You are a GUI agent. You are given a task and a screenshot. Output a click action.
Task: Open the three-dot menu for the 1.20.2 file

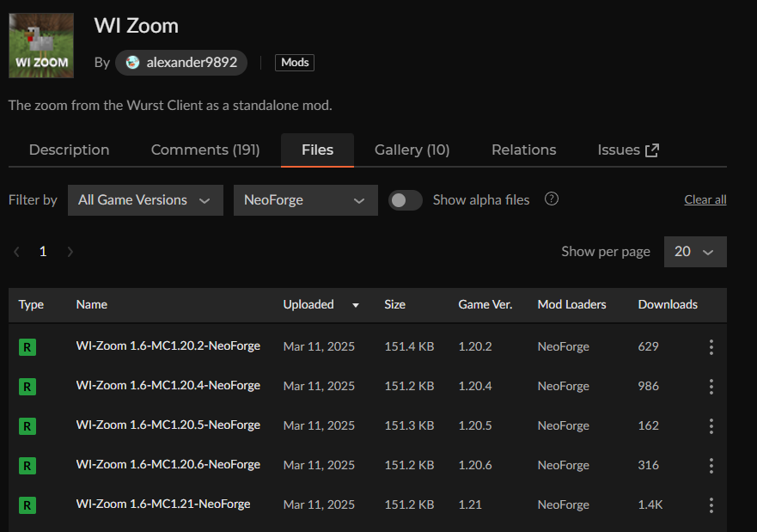tap(711, 347)
